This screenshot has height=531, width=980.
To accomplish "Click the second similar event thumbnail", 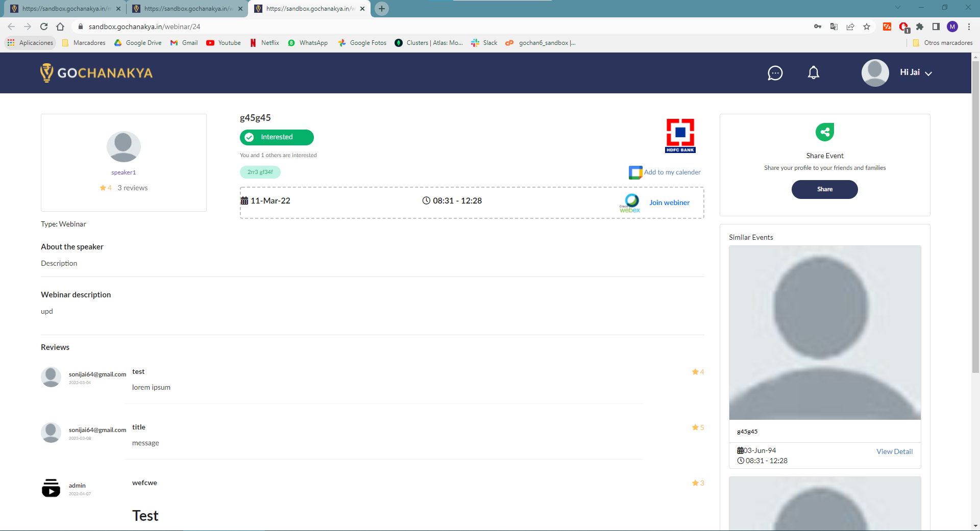I will click(x=825, y=503).
